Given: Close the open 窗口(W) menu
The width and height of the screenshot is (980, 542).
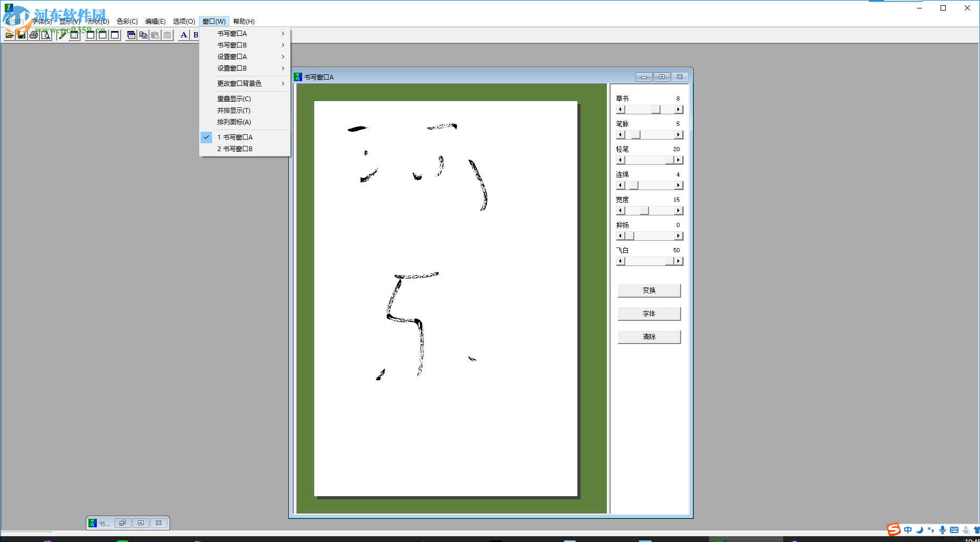Looking at the screenshot, I should [214, 22].
